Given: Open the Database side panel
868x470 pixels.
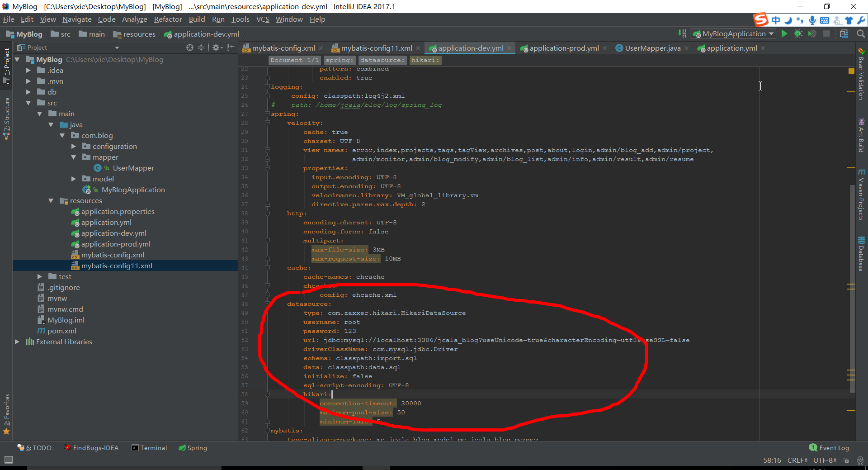Looking at the screenshot, I should click(x=861, y=253).
